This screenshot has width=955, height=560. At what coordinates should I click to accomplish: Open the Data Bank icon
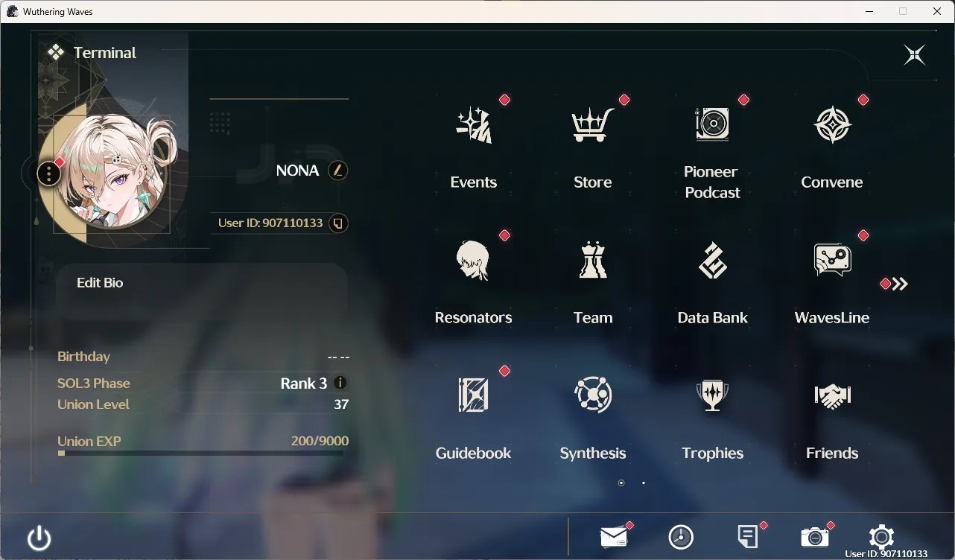(713, 261)
